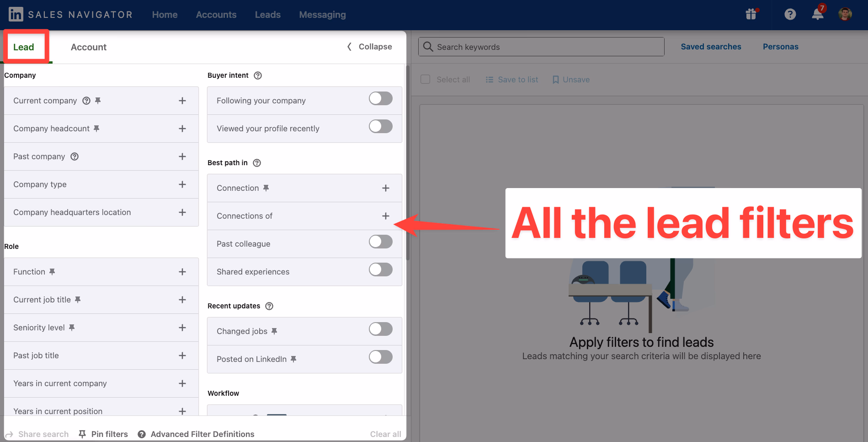
Task: Pin the Current company filter
Action: [x=98, y=101]
